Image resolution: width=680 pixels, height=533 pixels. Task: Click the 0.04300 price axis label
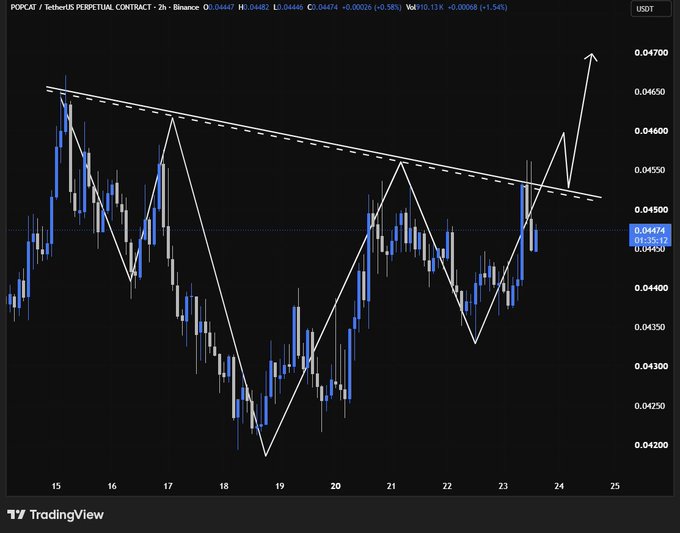tap(651, 366)
